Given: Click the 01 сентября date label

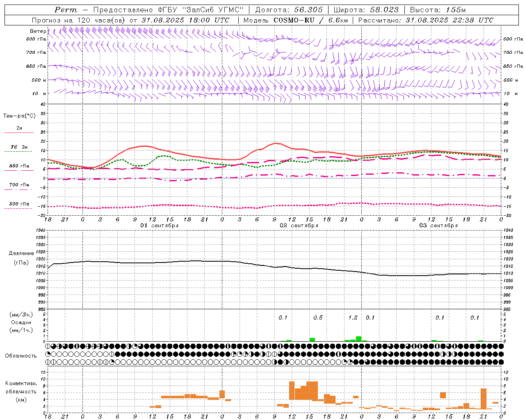Looking at the screenshot, I should pyautogui.click(x=159, y=226).
